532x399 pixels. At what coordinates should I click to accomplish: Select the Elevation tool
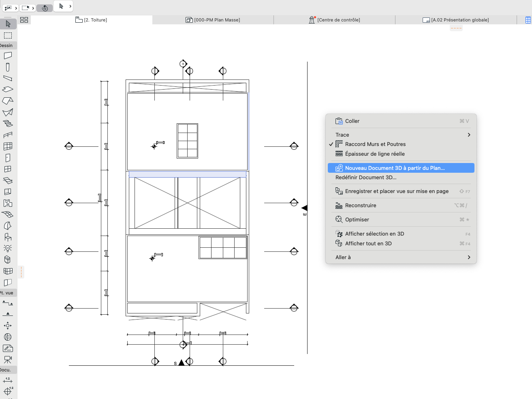tap(8, 314)
